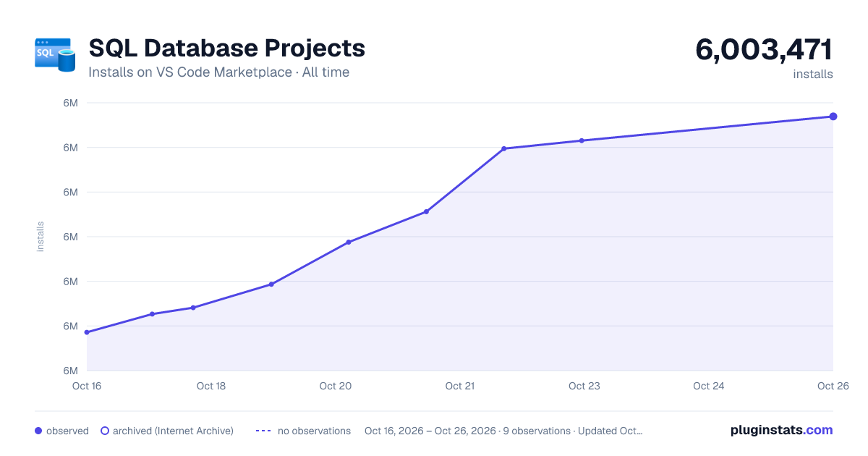The height and width of the screenshot is (456, 868).
Task: Click the no observations dashed-line legend marker
Action: 263,431
